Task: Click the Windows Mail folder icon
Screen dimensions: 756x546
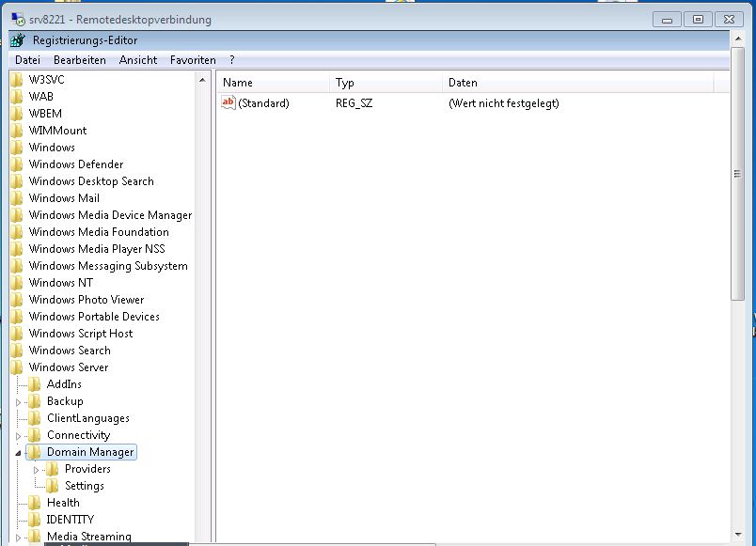Action: coord(16,198)
